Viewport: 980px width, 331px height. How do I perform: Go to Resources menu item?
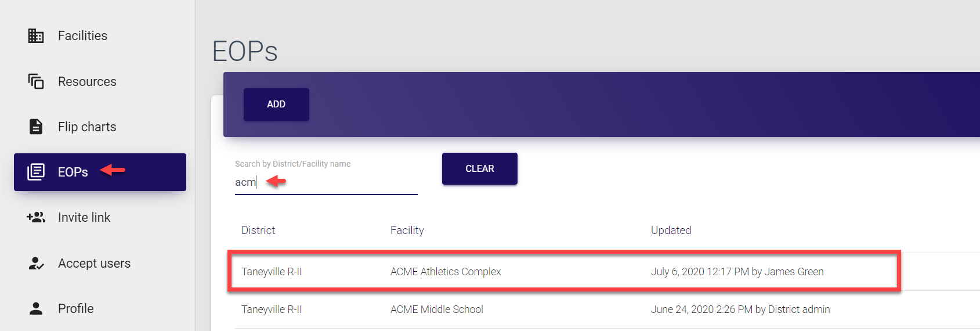[x=87, y=81]
